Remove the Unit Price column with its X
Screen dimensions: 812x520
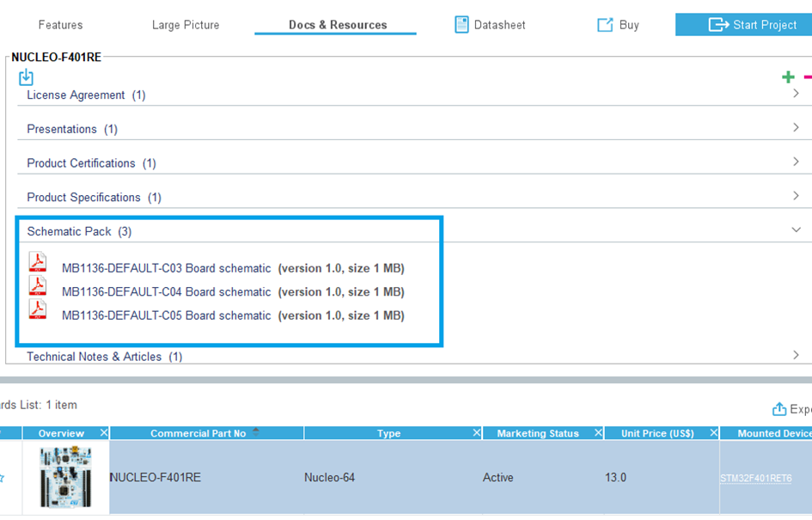click(713, 432)
